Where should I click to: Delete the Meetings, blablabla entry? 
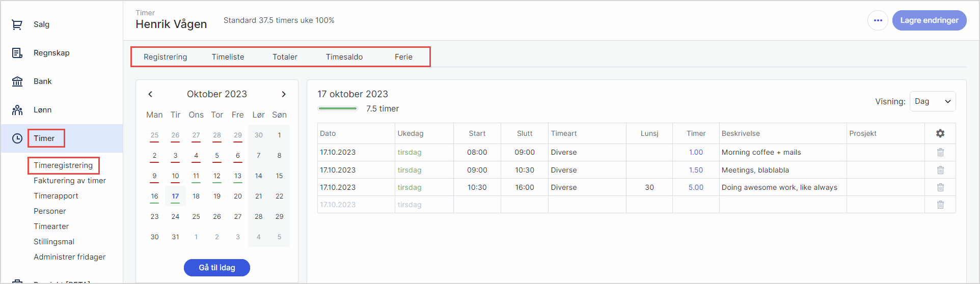(x=940, y=170)
